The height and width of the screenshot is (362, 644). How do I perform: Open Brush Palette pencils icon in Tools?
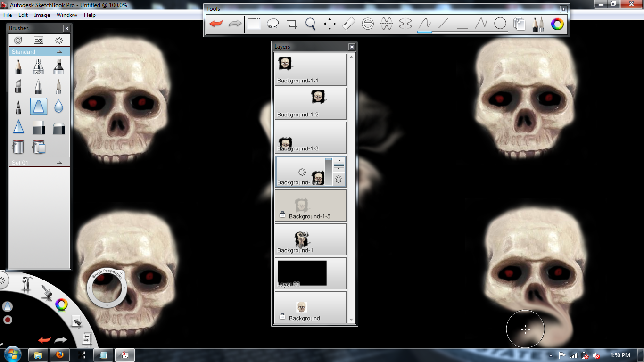click(538, 24)
